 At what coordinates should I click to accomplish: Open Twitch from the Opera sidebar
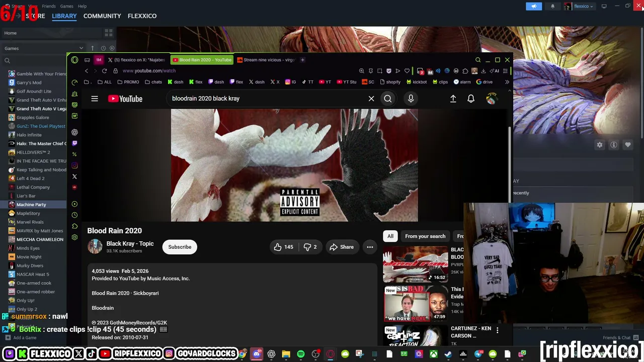[x=74, y=143]
